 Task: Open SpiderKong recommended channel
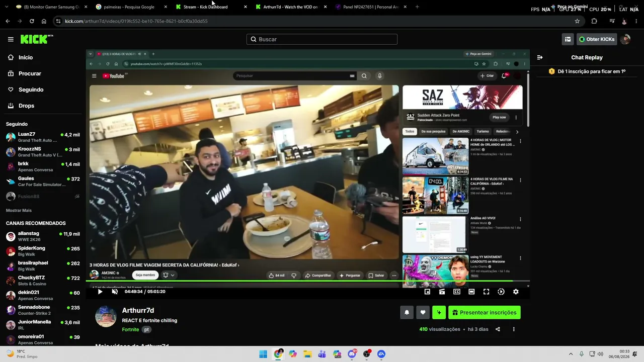(43, 251)
